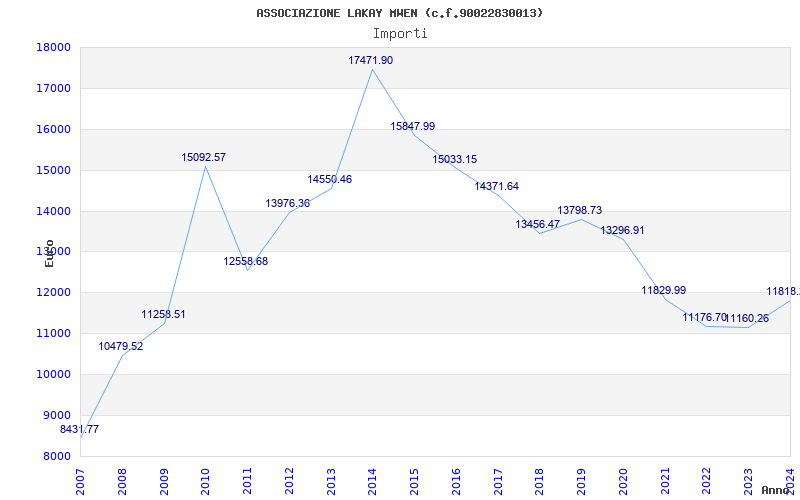This screenshot has width=800, height=500.
Task: Click the 2007 x-axis year label
Action: click(x=80, y=482)
